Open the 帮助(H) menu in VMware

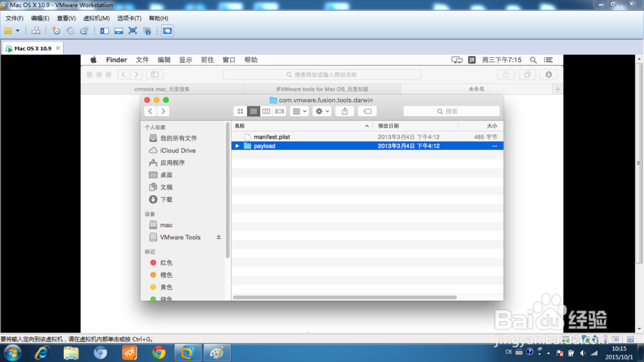pyautogui.click(x=158, y=18)
